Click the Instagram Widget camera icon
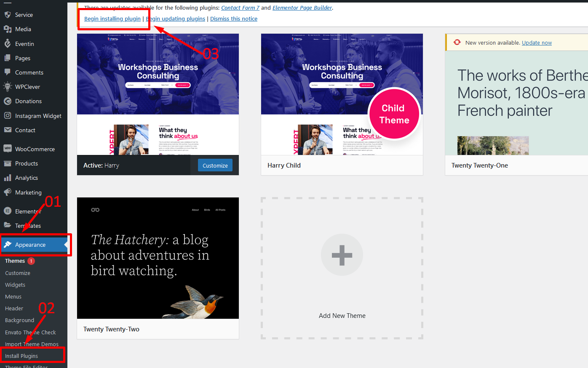 8,115
